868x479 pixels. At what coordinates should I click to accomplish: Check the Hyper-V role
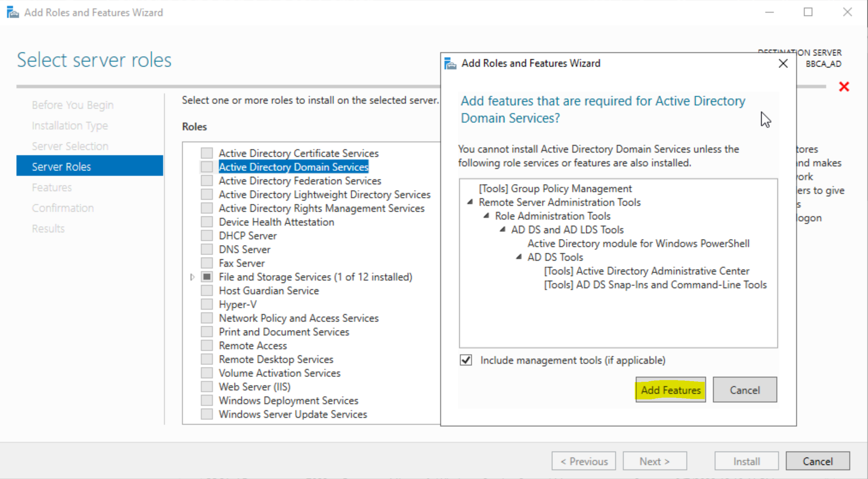point(207,304)
